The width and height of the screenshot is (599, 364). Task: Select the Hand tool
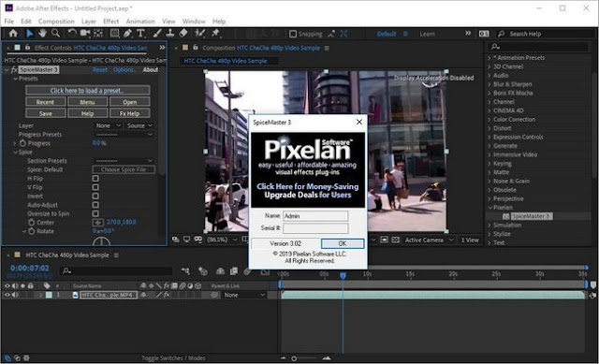coord(42,34)
